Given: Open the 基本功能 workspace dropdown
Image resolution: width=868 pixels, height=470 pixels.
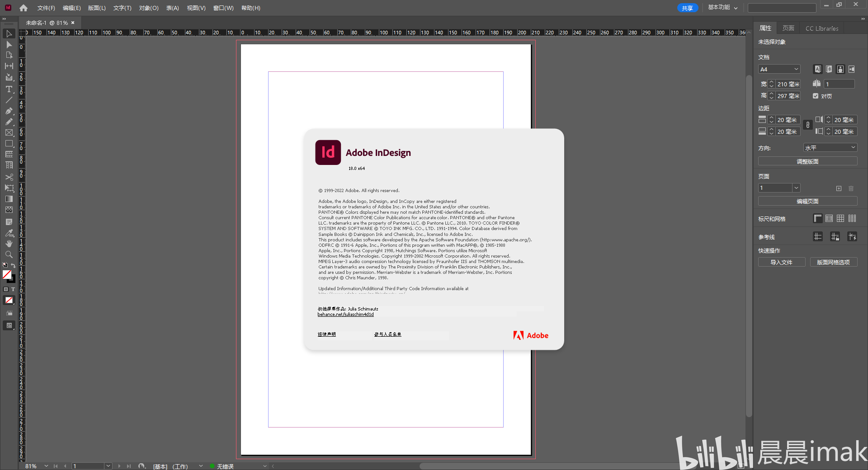Looking at the screenshot, I should (722, 8).
